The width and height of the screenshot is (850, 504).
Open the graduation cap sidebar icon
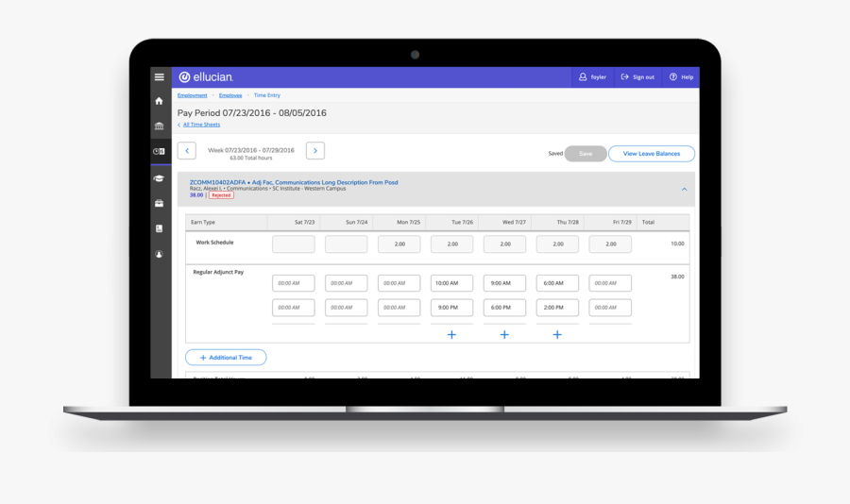click(159, 177)
